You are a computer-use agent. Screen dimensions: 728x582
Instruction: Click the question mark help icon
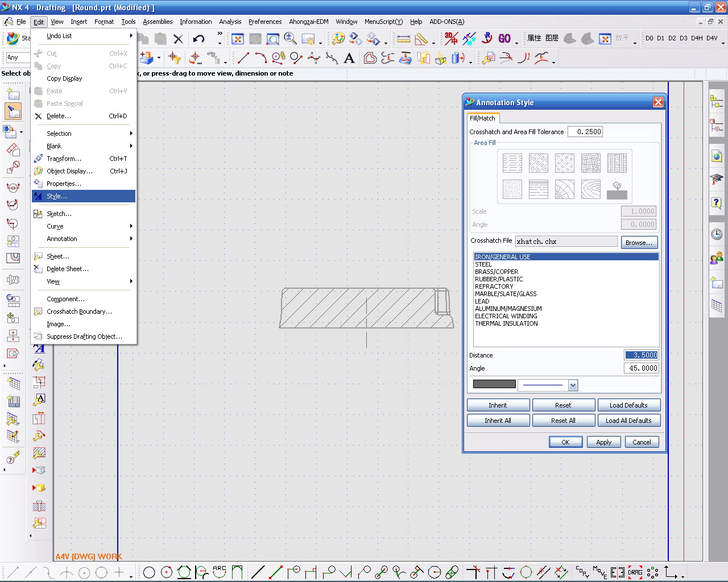click(717, 203)
